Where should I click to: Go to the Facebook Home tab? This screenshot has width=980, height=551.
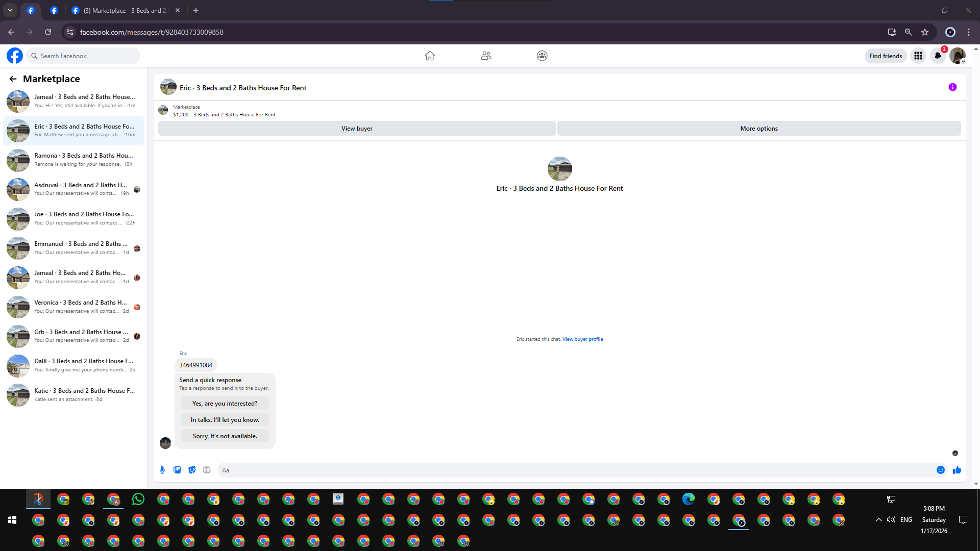coord(430,56)
